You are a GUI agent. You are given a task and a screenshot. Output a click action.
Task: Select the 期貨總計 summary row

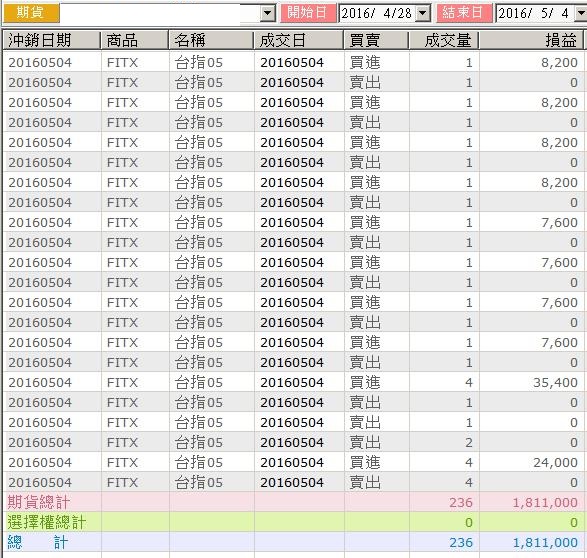pyautogui.click(x=293, y=502)
